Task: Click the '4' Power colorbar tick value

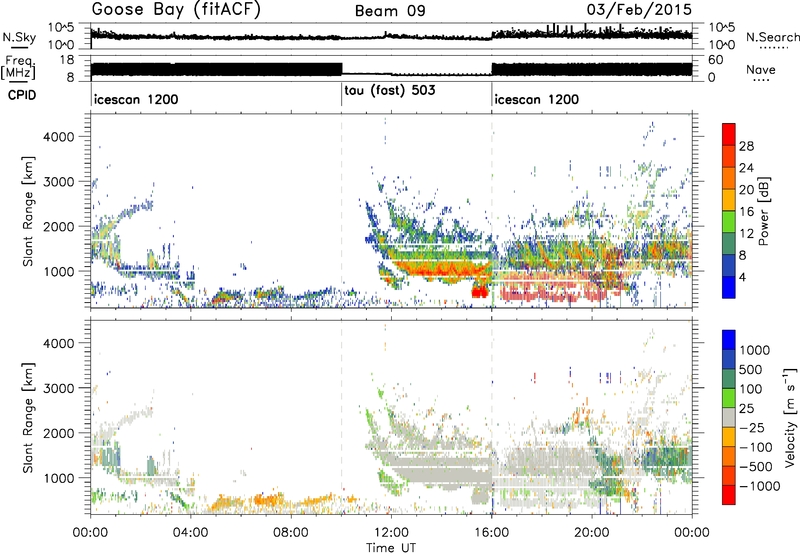Action: (743, 277)
